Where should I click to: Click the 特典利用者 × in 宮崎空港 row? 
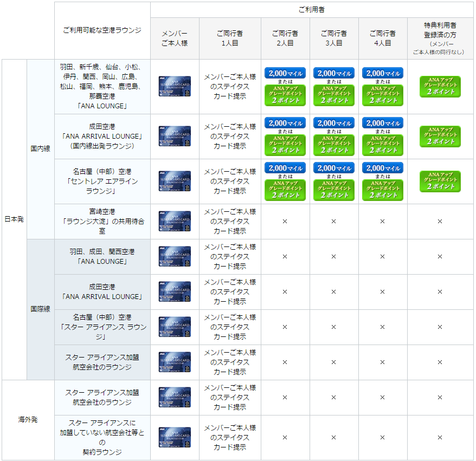pos(440,222)
